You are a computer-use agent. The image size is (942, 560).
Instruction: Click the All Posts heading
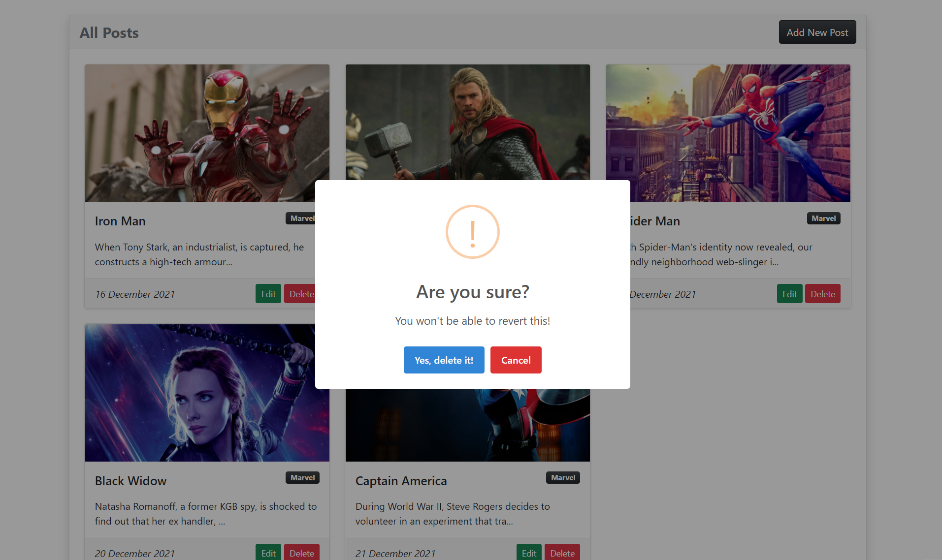point(109,32)
